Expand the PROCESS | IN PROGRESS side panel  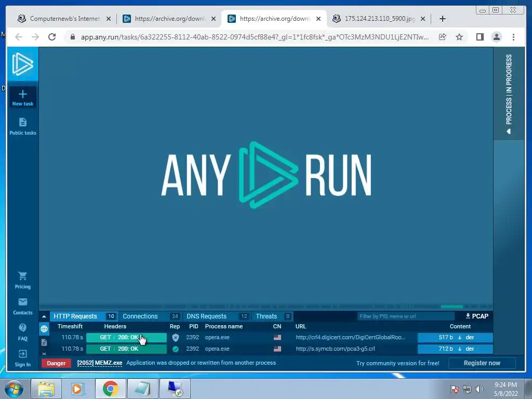click(x=509, y=94)
